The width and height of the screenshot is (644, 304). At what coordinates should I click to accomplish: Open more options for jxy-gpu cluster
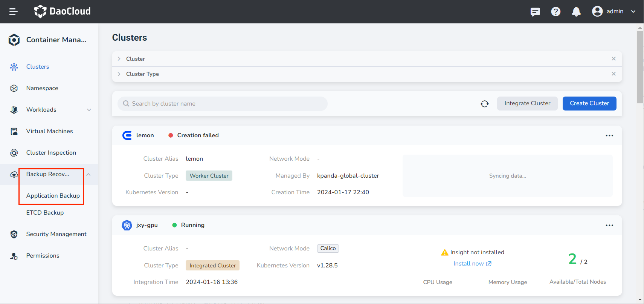point(609,225)
